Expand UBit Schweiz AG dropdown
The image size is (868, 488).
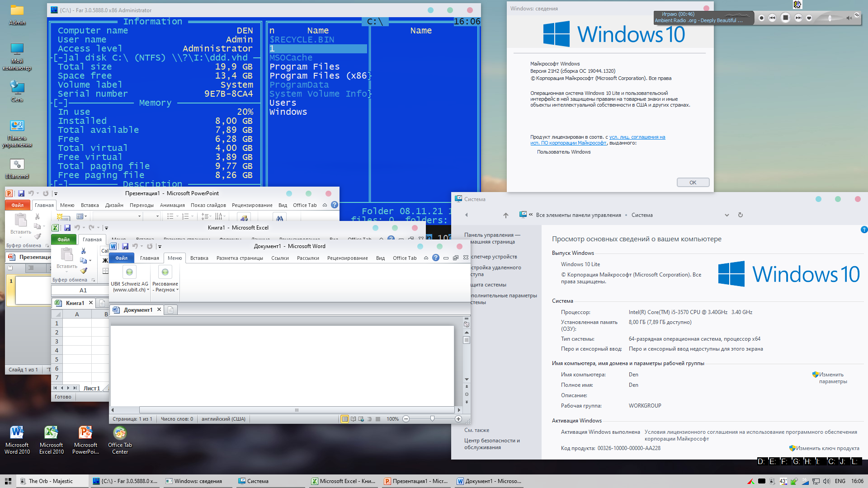(x=148, y=290)
